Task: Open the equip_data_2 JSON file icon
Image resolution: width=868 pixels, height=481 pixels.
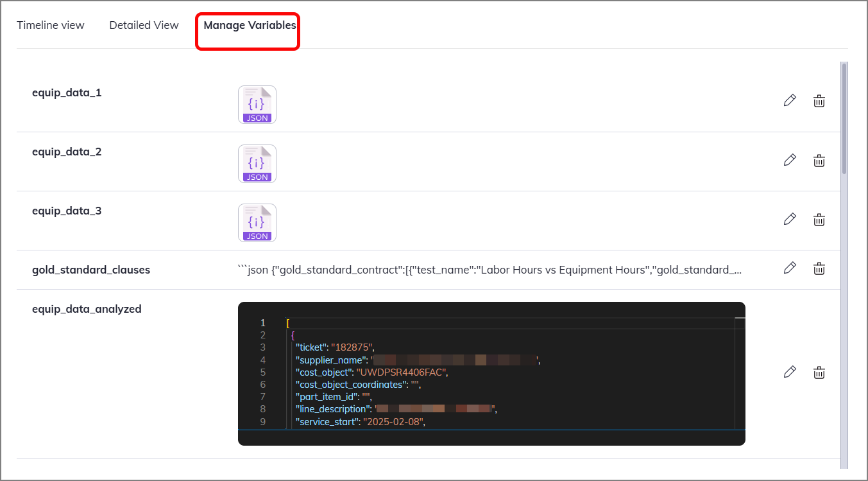Action: click(257, 164)
